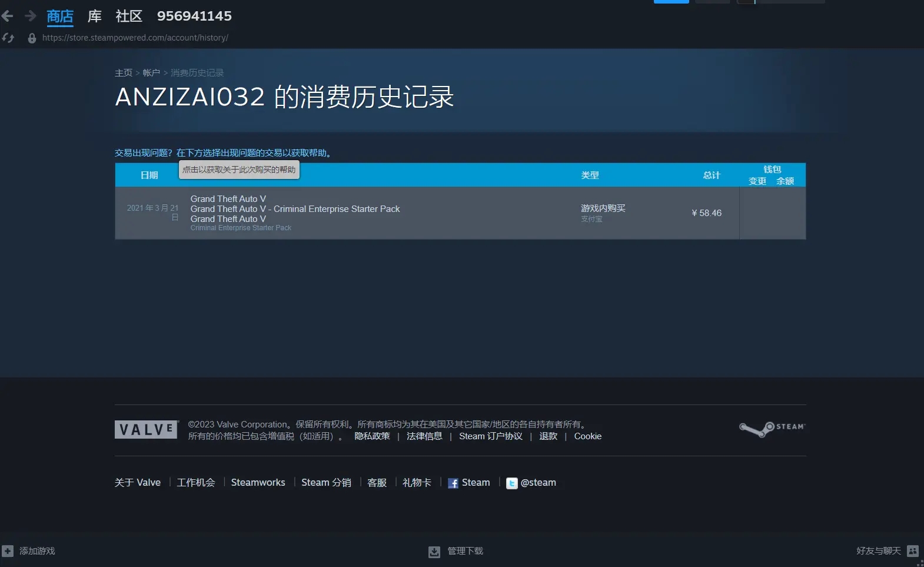This screenshot has width=924, height=567.
Task: Click the 总计 column header
Action: coord(712,175)
